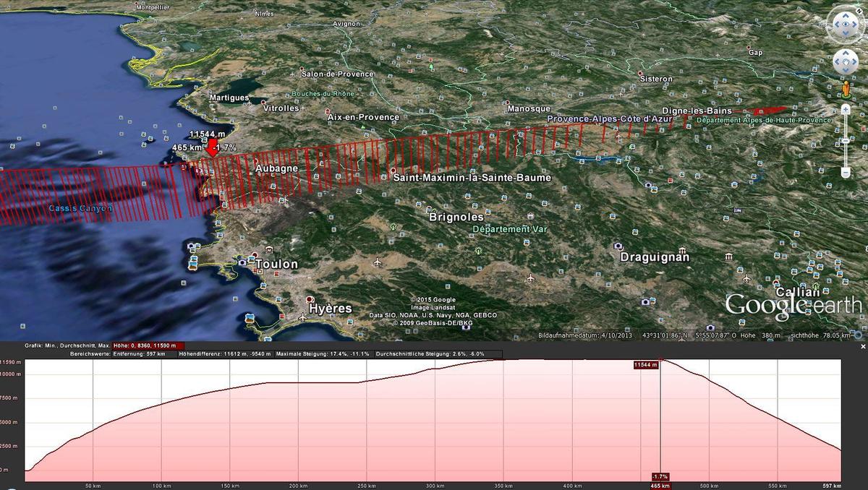
Task: Click airport icon east of Hyères
Action: click(530, 278)
